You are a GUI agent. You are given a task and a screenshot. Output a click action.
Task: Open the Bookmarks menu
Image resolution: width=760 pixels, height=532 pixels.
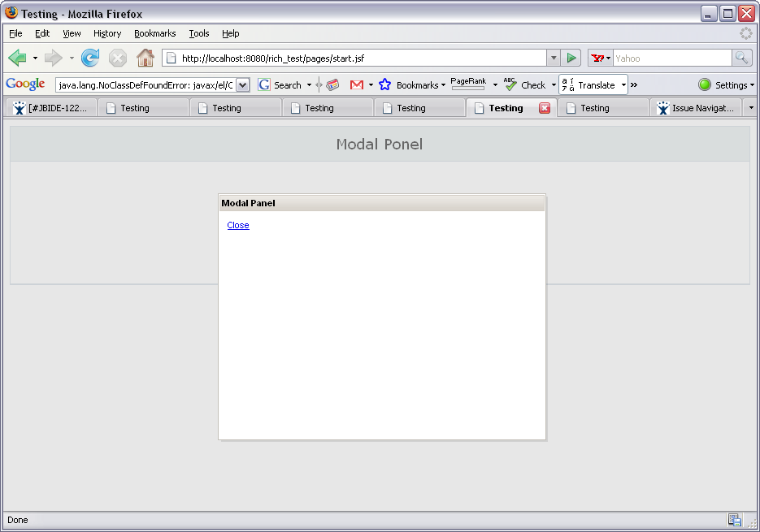(154, 33)
